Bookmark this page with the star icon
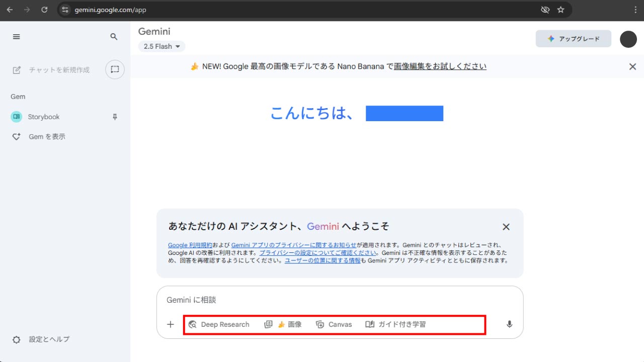 click(x=560, y=10)
